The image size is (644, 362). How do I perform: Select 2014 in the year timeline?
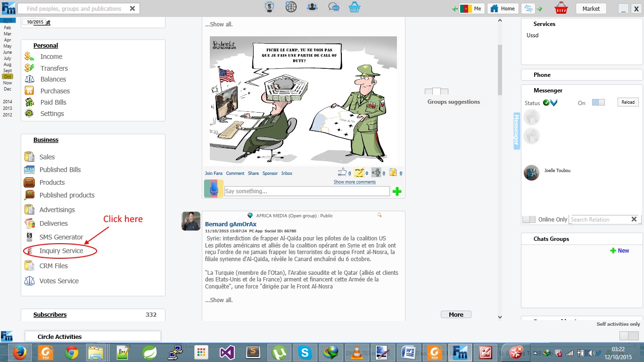click(x=8, y=101)
